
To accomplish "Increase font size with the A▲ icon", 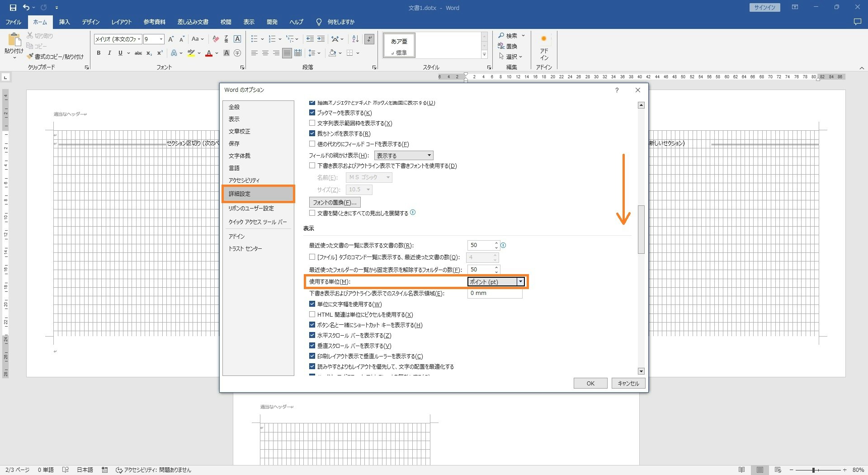I will click(171, 39).
